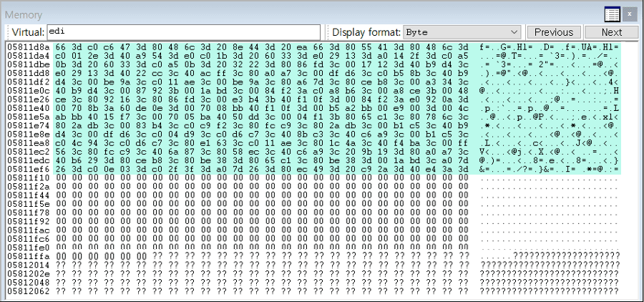Click the Virtual address input field containing edi
The width and height of the screenshot is (644, 302).
(183, 32)
